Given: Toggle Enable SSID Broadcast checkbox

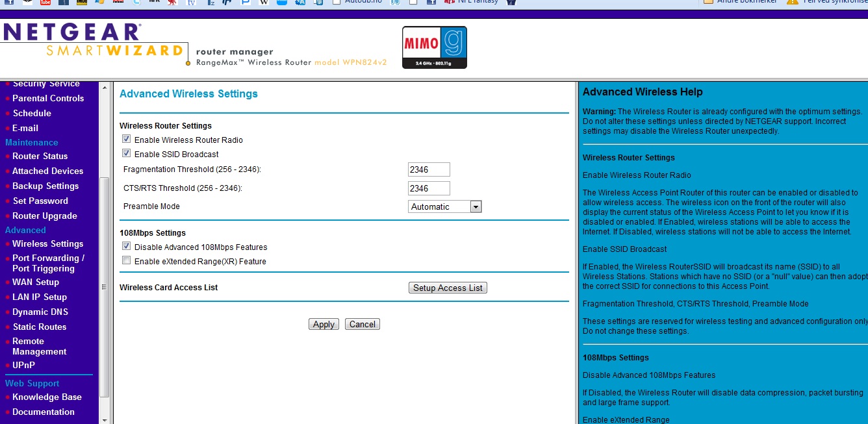Looking at the screenshot, I should click(127, 154).
